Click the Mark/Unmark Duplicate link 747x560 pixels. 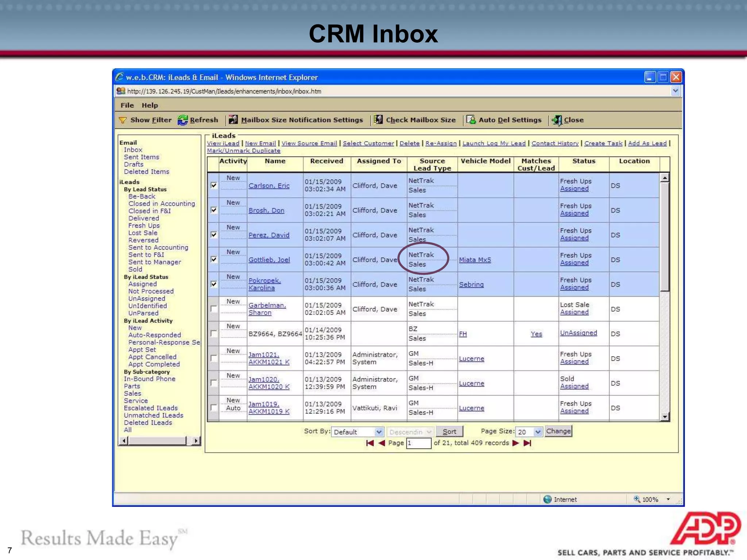click(244, 151)
